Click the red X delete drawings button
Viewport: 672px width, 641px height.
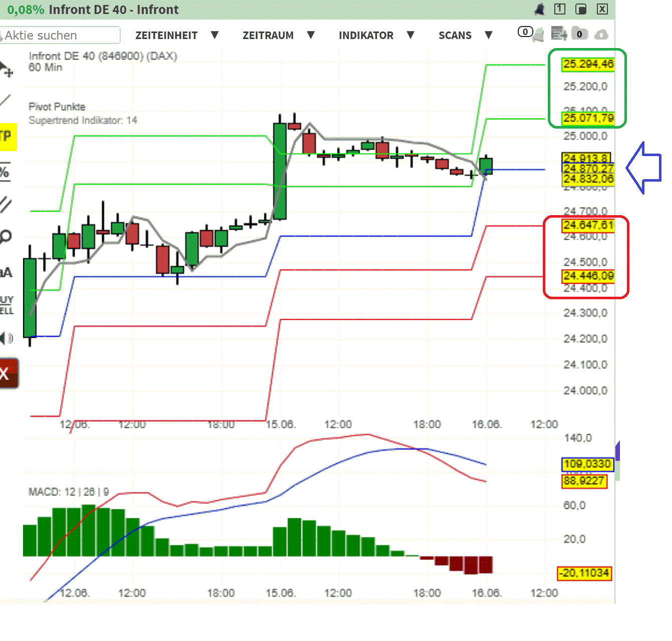[x=9, y=373]
